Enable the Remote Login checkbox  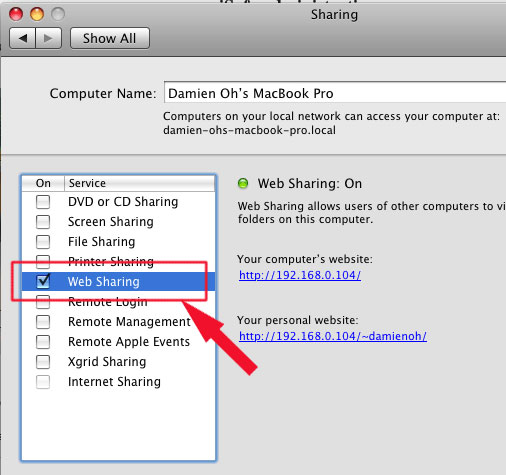[43, 302]
